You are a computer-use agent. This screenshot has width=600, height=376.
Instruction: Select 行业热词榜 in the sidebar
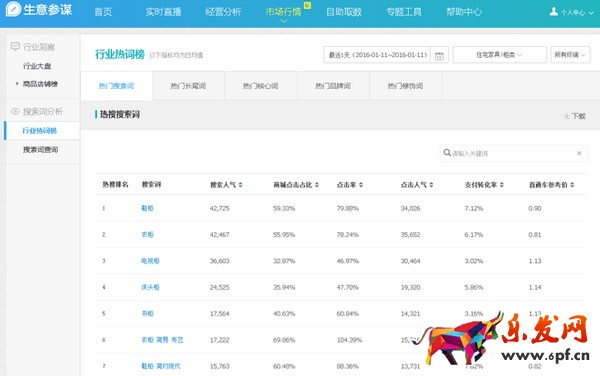pos(39,130)
